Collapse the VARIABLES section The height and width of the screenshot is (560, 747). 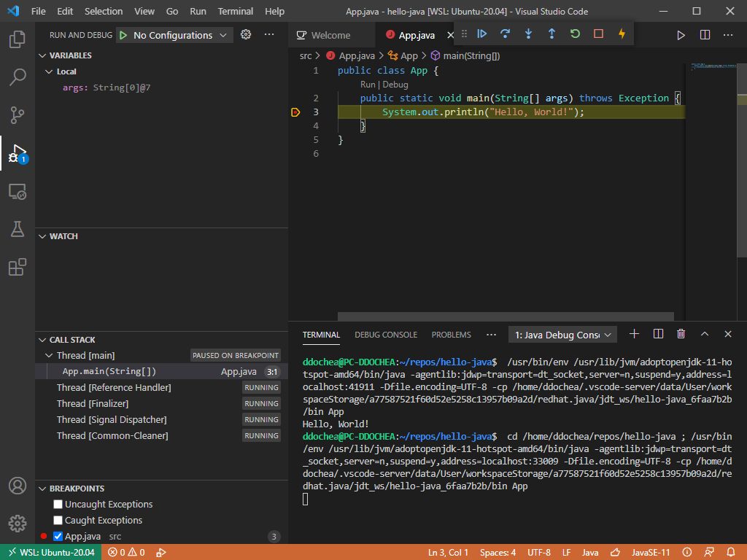coord(43,55)
